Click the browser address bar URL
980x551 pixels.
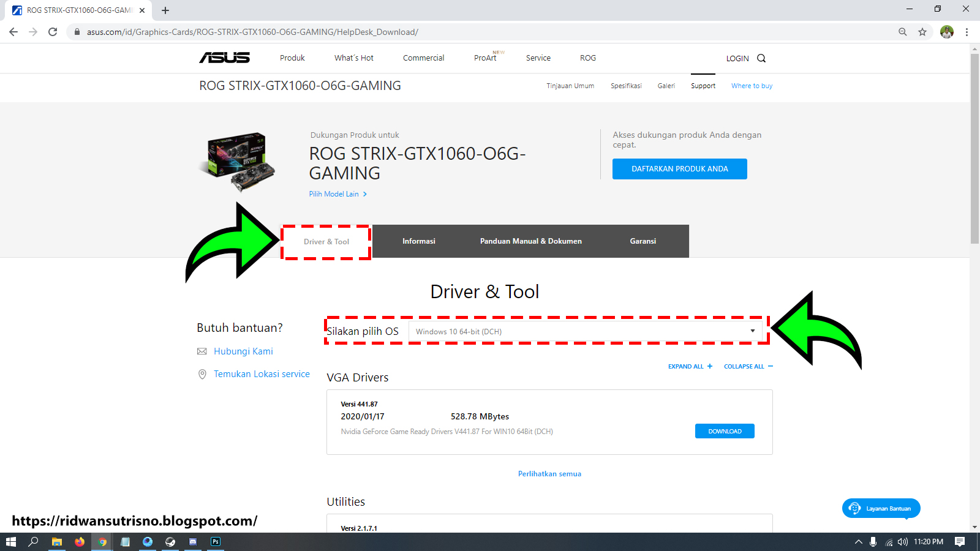pos(252,32)
